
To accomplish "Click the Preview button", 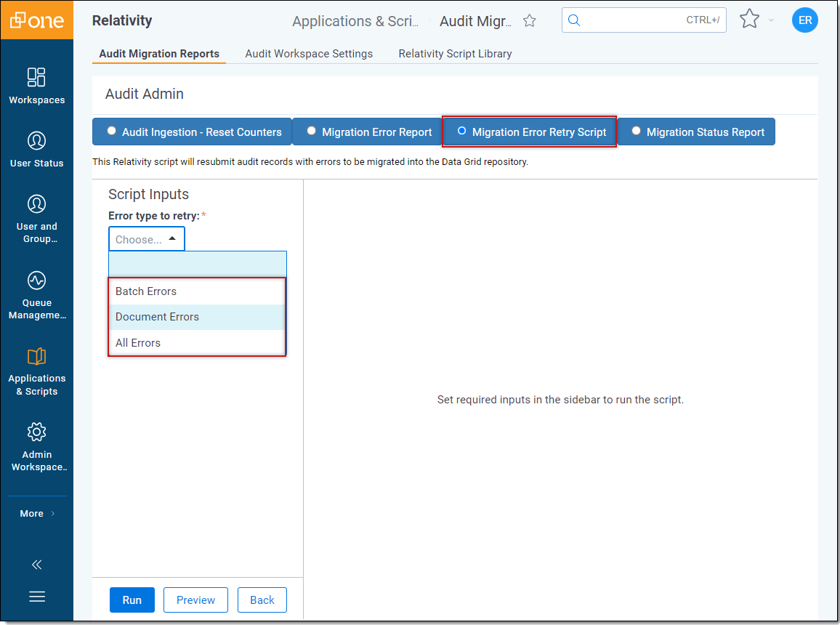I will coord(195,600).
